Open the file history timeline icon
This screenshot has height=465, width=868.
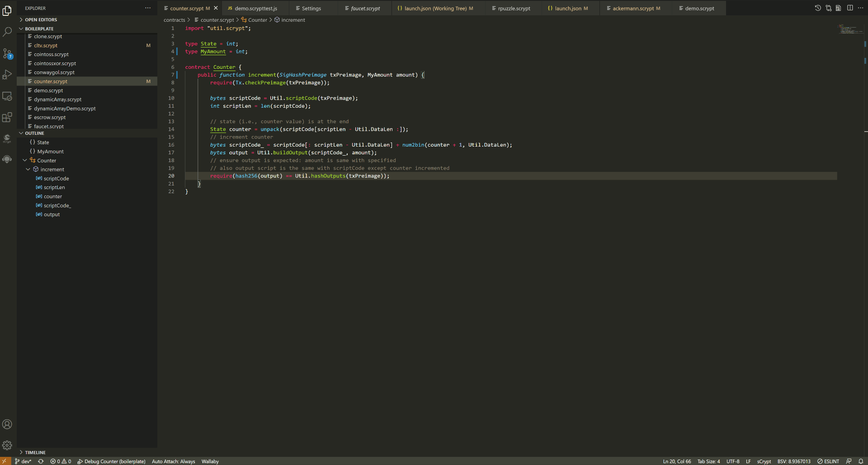pyautogui.click(x=818, y=8)
